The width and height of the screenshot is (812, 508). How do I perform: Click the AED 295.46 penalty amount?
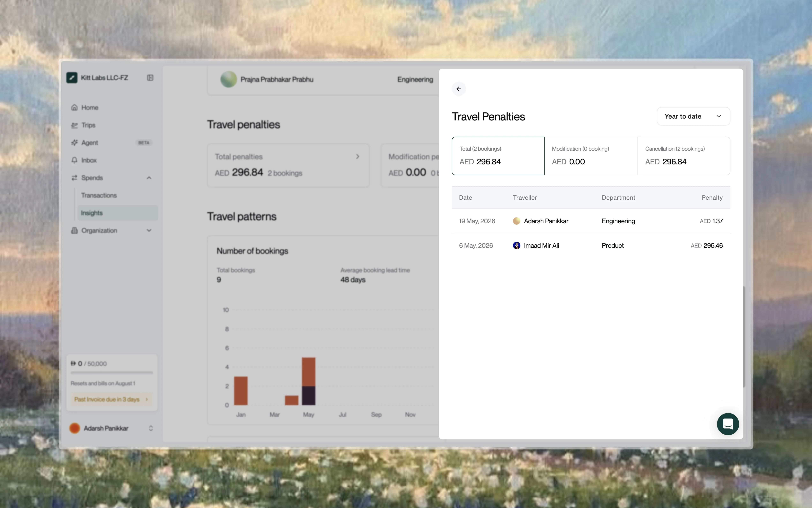(707, 246)
